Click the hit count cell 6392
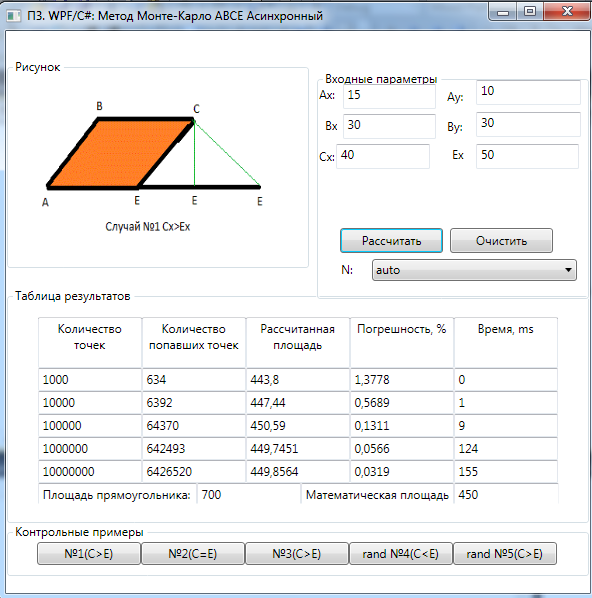Image resolution: width=592 pixels, height=598 pixels. pyautogui.click(x=194, y=403)
